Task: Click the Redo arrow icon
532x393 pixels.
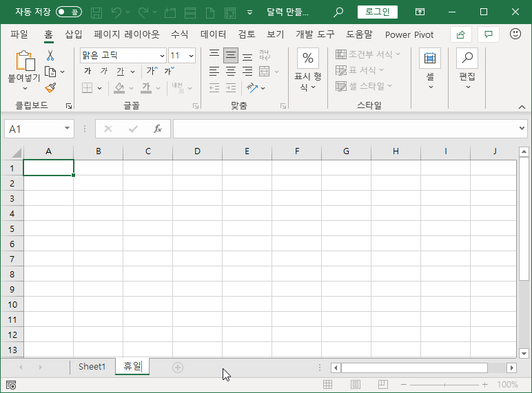Action: pos(143,13)
